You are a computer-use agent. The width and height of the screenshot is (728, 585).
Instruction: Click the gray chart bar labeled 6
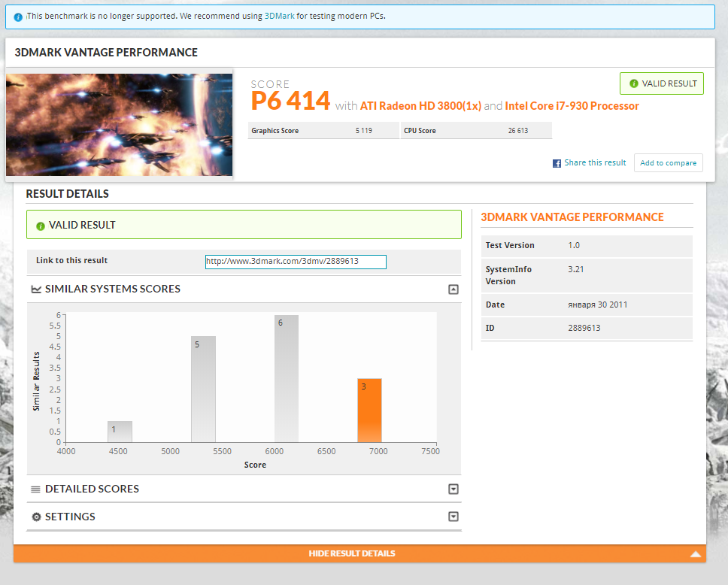click(x=287, y=379)
